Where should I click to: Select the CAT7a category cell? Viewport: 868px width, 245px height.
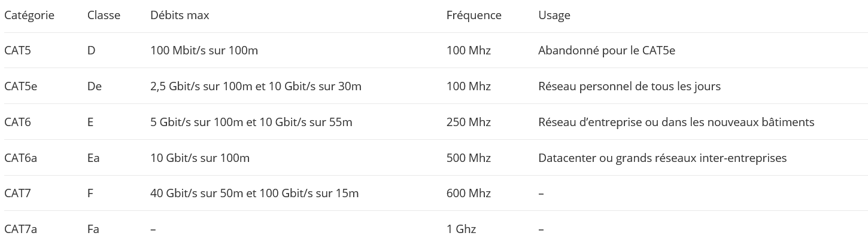(20, 229)
